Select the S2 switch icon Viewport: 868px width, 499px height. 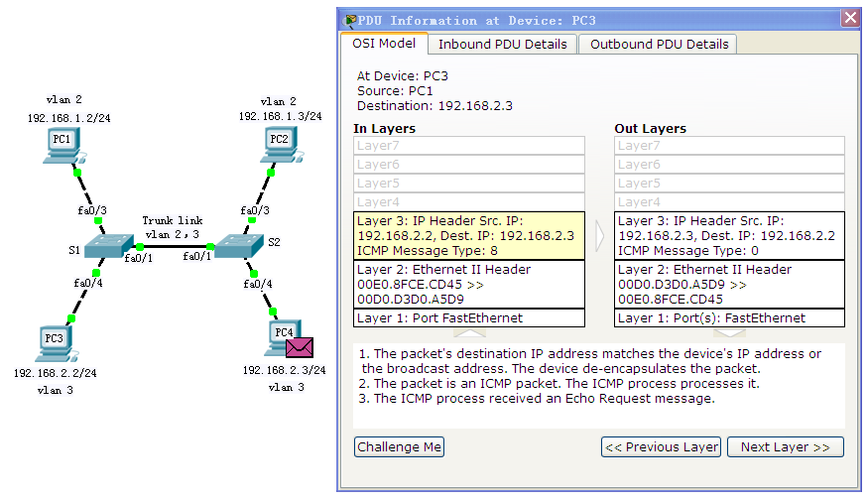pos(239,246)
